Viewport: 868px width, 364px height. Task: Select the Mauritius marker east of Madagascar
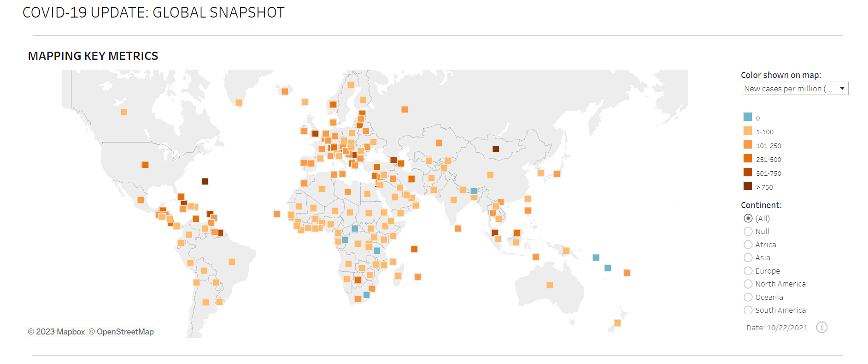coord(417,277)
